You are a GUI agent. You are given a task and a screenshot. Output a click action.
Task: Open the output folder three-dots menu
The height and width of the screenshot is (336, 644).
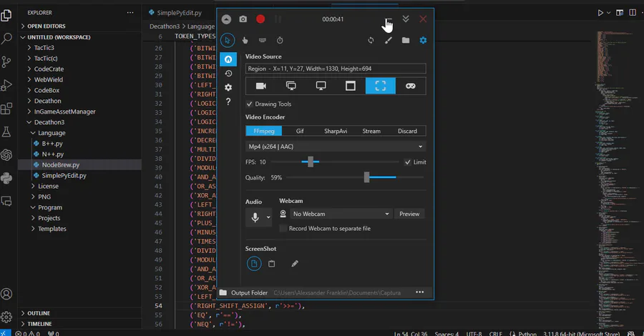coord(419,292)
